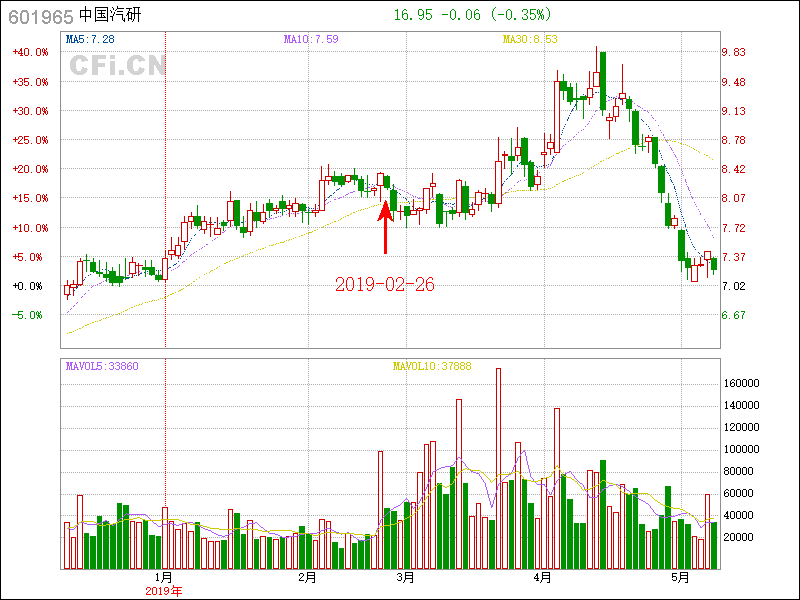
Task: Select the MA5:7.28 indicator label
Action: pos(90,39)
